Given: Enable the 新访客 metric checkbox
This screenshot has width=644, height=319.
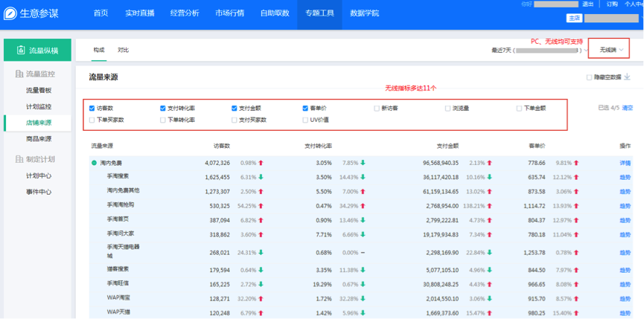Looking at the screenshot, I should point(376,108).
